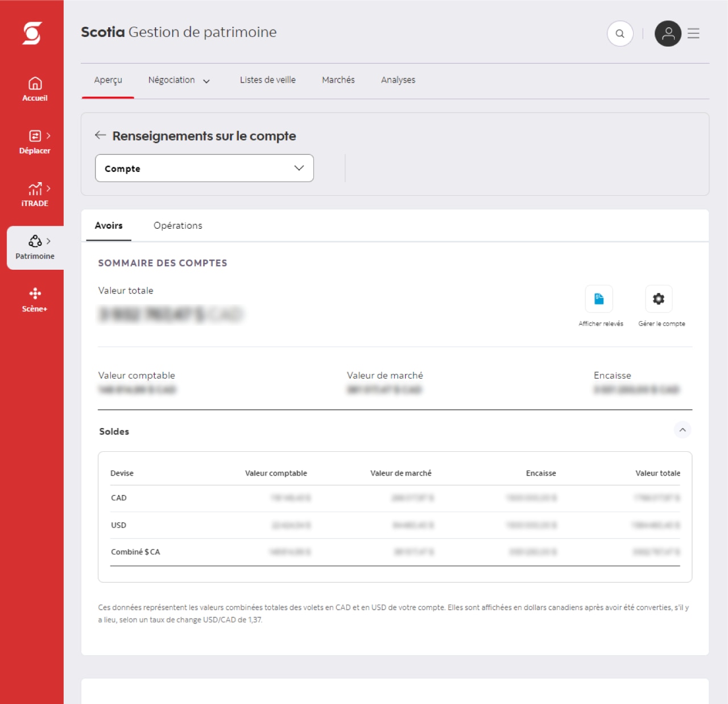Select the Avoirs tab
Screen dimensions: 728x704
pyautogui.click(x=109, y=225)
